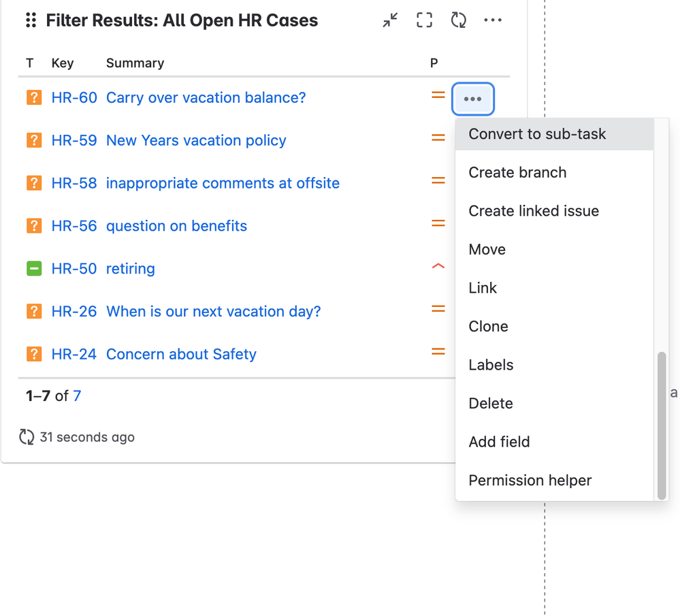This screenshot has width=680, height=616.
Task: Maximize gadget with fullscreen icon
Action: (424, 20)
